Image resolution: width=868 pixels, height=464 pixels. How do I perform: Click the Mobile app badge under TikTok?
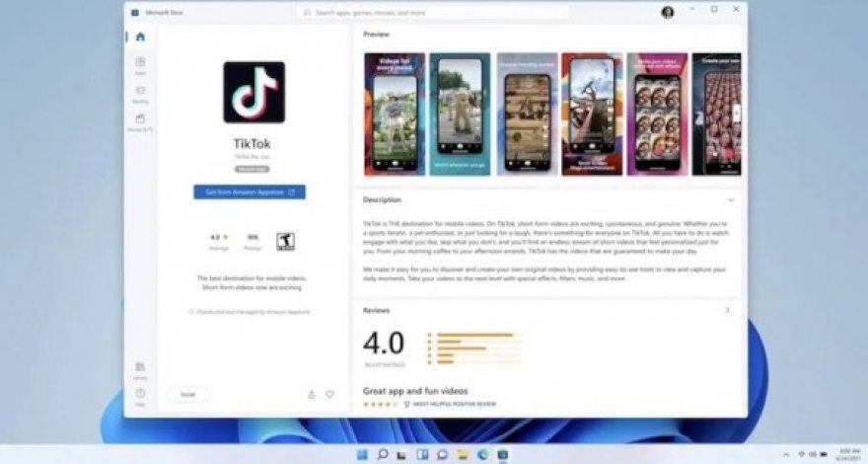click(x=253, y=169)
